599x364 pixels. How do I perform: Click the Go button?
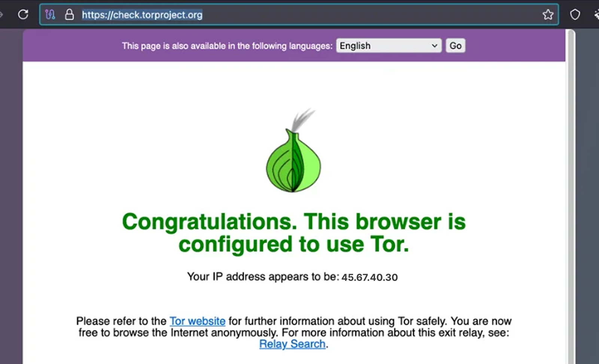pos(455,46)
